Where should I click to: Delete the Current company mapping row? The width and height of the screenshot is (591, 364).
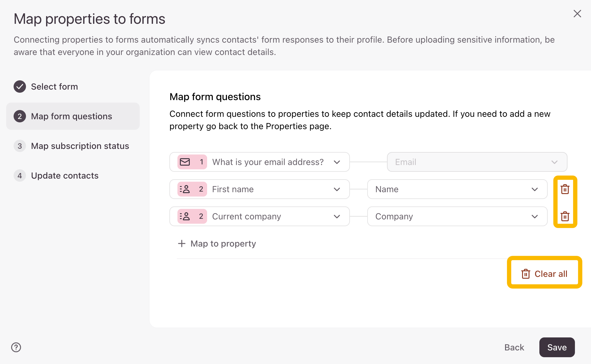tap(565, 216)
